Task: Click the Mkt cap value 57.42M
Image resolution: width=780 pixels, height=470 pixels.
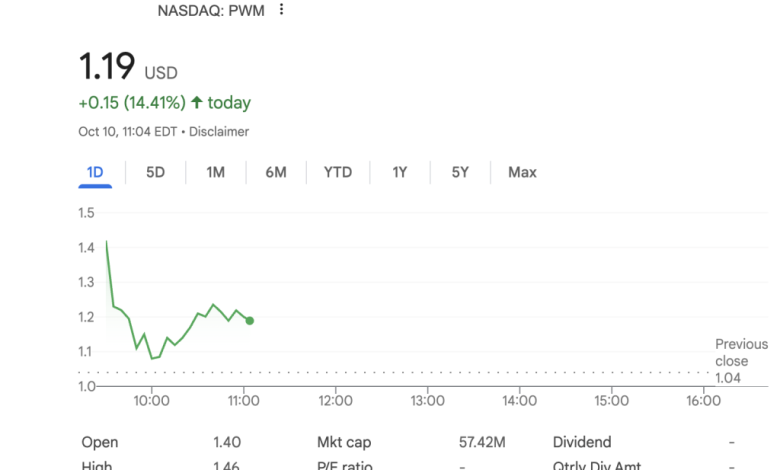Action: [482, 442]
